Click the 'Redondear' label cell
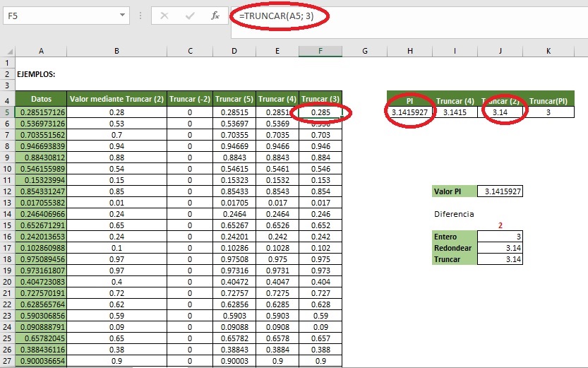This screenshot has width=588, height=368. [x=454, y=248]
